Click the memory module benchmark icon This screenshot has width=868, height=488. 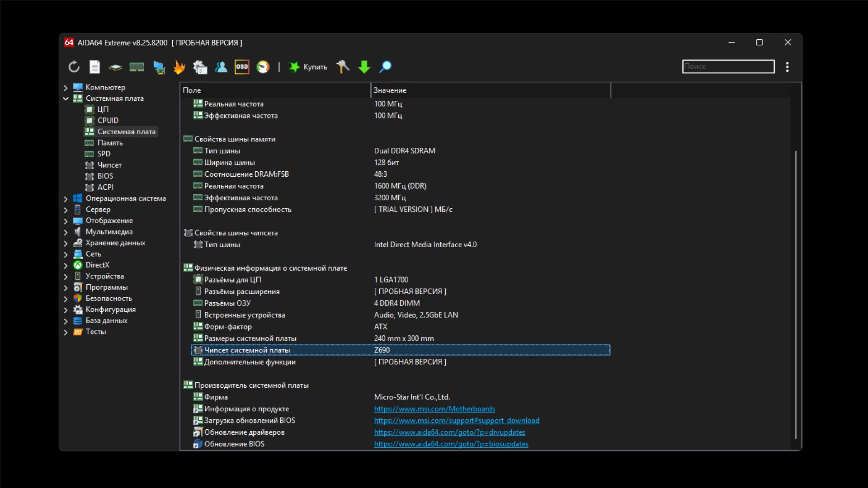click(137, 67)
